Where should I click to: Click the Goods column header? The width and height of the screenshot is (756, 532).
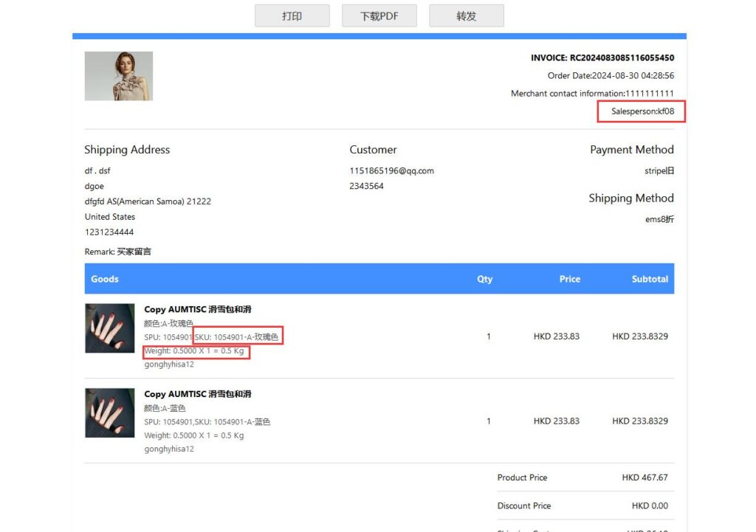[x=105, y=279]
